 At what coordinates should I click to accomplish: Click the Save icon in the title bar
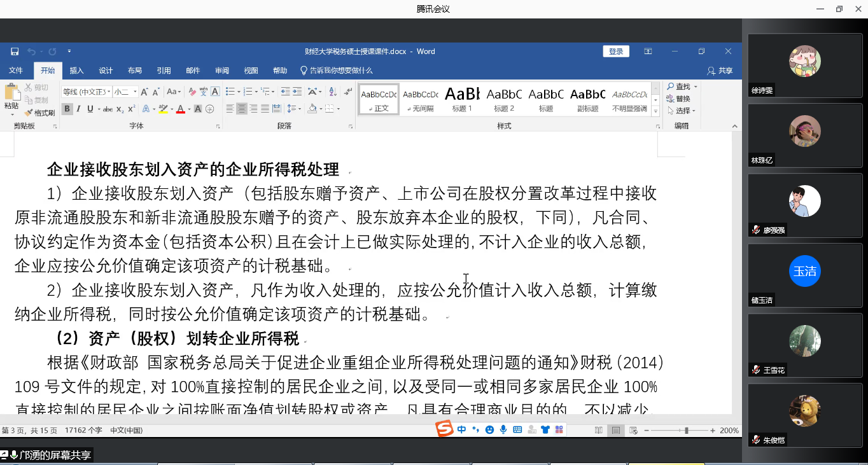pos(15,52)
